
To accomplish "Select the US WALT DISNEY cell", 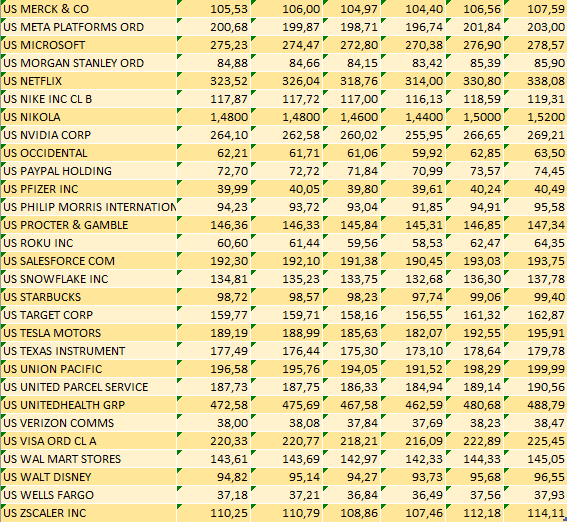I will (89, 477).
